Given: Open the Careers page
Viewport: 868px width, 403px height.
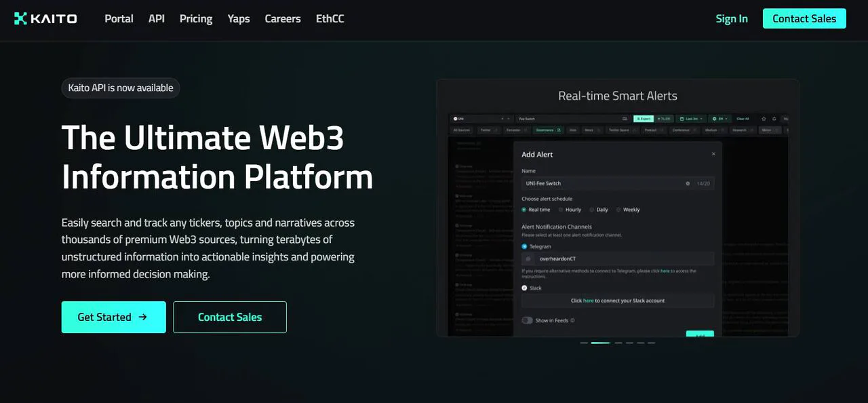Looking at the screenshot, I should coord(283,18).
